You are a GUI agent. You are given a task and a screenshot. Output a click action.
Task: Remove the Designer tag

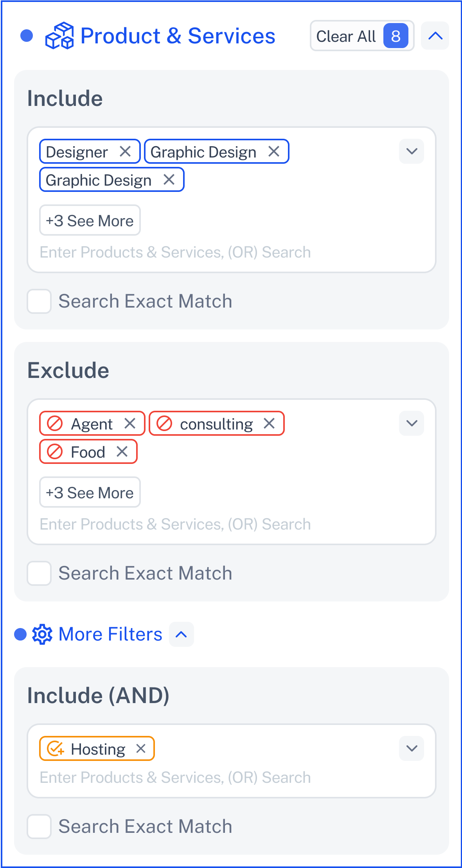click(125, 151)
